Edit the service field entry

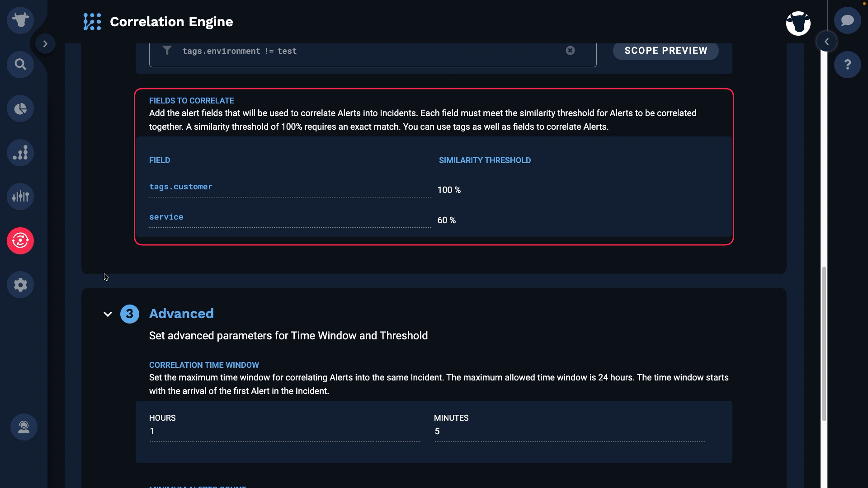pos(290,217)
